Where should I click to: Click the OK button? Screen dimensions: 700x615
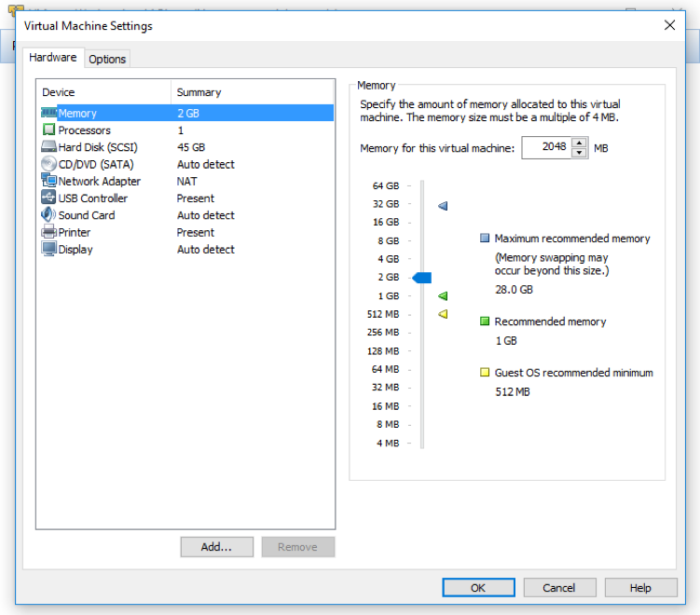coord(478,588)
